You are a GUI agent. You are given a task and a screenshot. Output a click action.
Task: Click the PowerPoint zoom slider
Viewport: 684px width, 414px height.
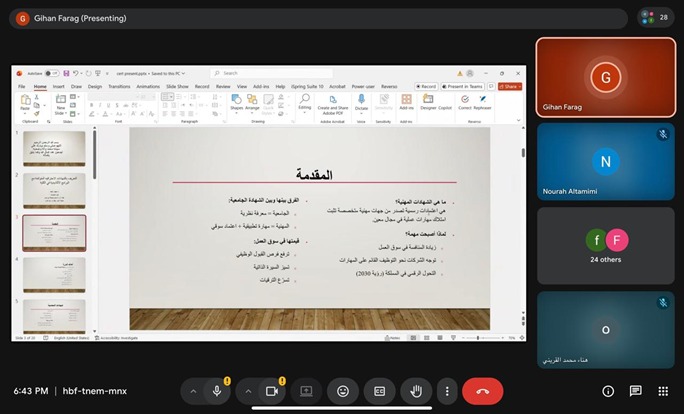click(483, 338)
